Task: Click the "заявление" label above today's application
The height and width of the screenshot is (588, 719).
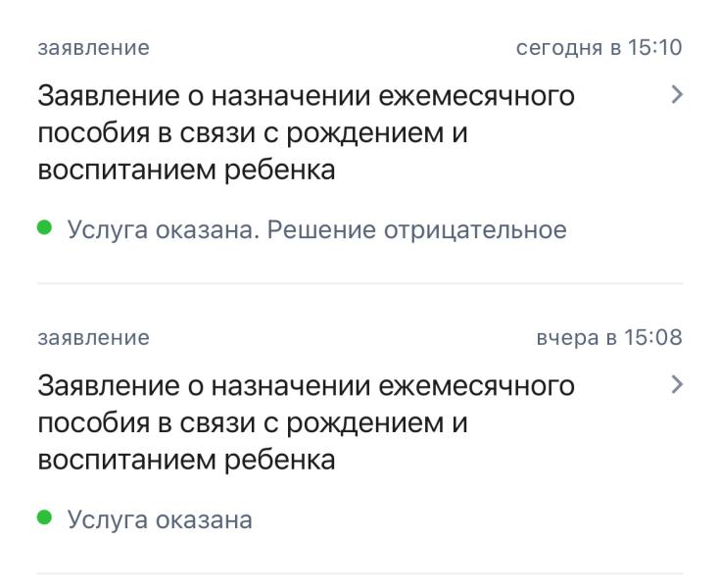Action: [x=93, y=48]
